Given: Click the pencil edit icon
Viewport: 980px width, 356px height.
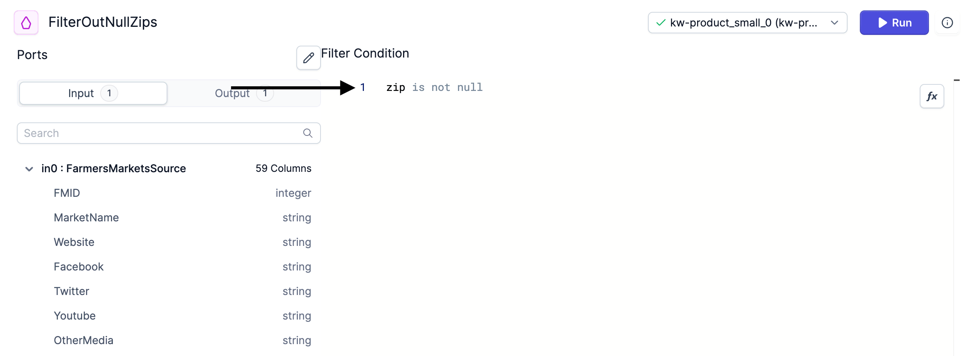Looking at the screenshot, I should tap(308, 58).
